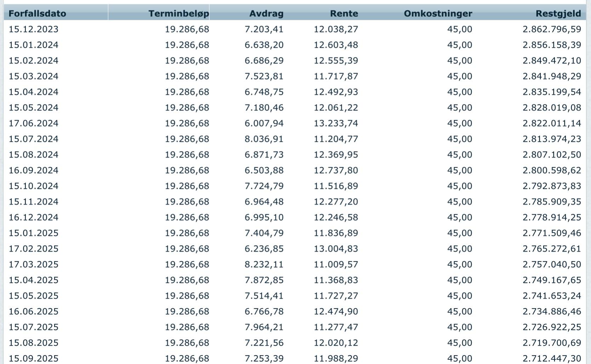Click the date 17.02.2025

[34, 249]
